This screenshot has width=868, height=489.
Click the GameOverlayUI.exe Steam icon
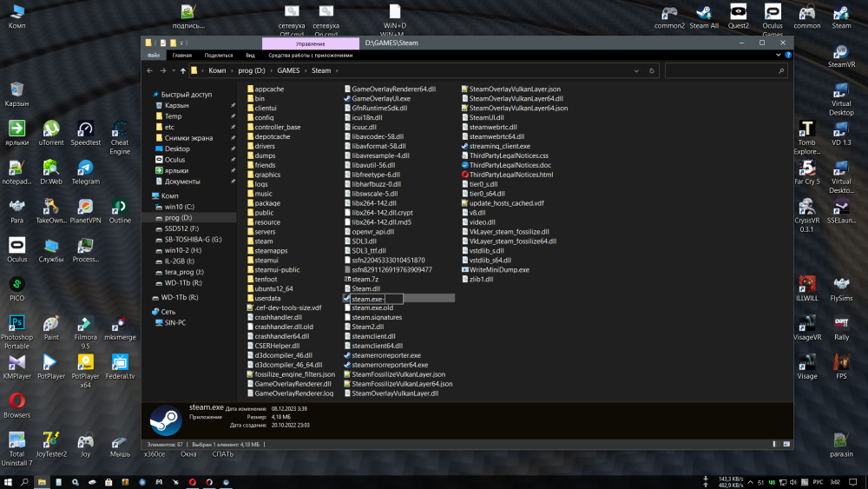[x=347, y=99]
